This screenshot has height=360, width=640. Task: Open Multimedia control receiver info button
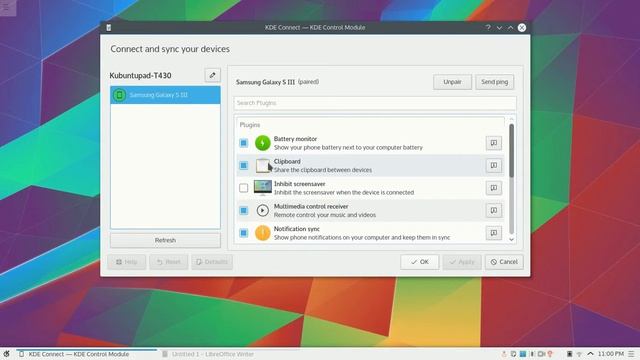click(x=493, y=210)
